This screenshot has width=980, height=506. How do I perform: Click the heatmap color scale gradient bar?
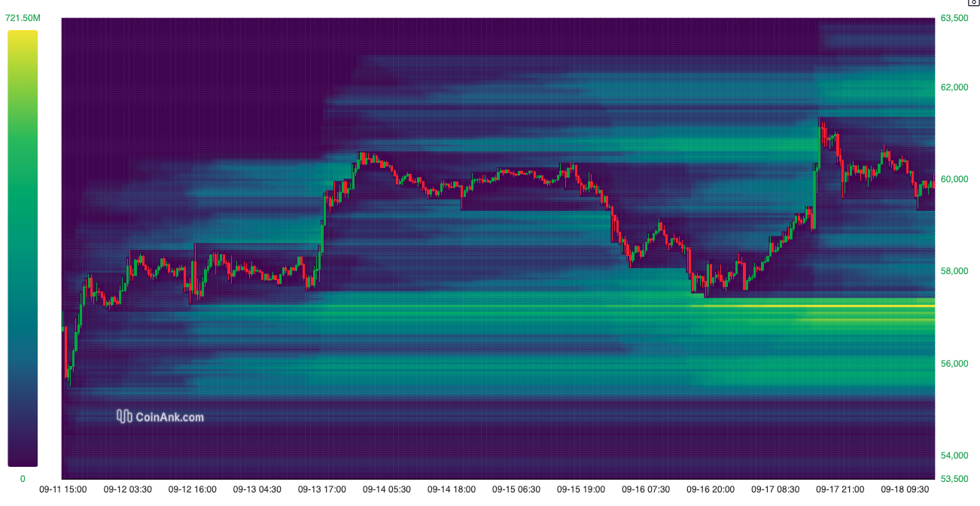pyautogui.click(x=23, y=248)
